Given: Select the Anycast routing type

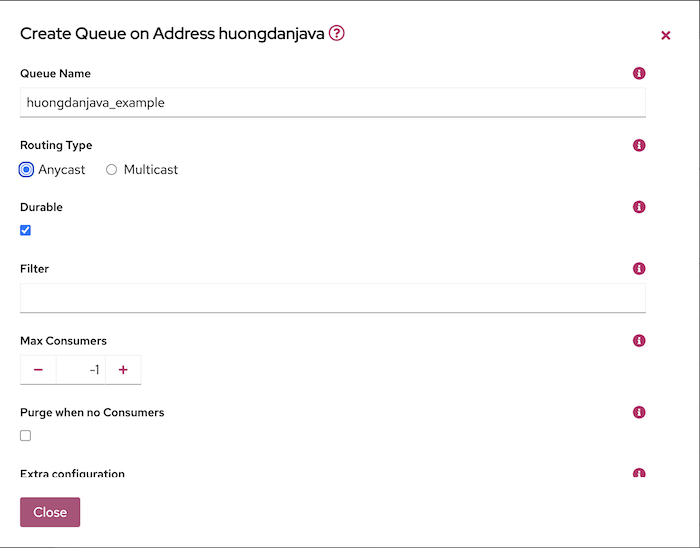Looking at the screenshot, I should coord(26,170).
